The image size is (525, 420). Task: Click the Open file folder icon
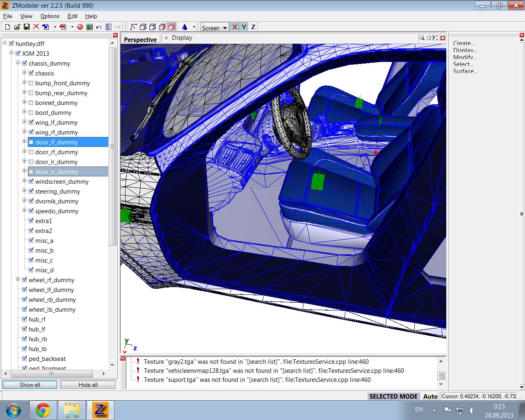tap(17, 27)
